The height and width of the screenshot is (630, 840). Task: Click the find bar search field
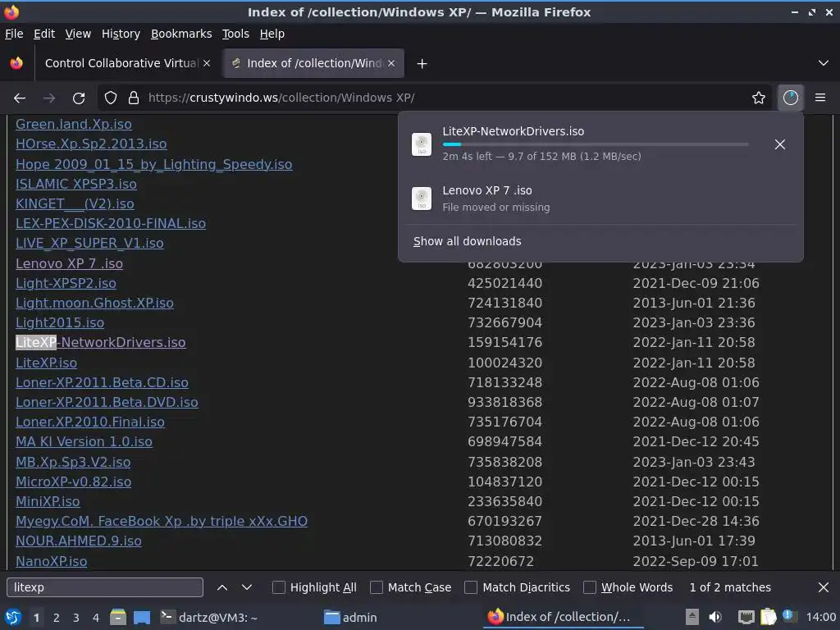click(105, 587)
